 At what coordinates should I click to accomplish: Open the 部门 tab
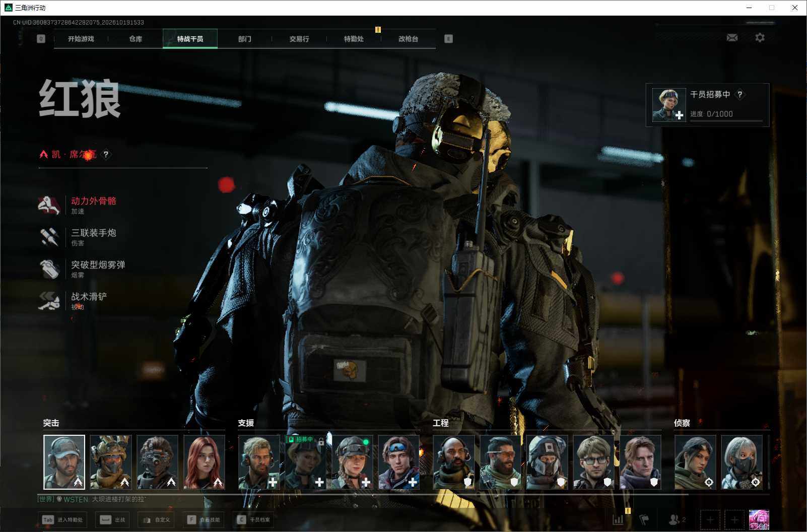pos(244,39)
